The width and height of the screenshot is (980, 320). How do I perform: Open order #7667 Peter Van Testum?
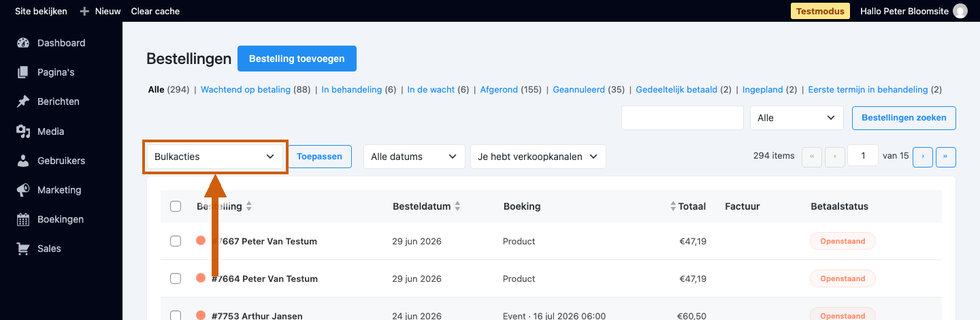(x=264, y=241)
